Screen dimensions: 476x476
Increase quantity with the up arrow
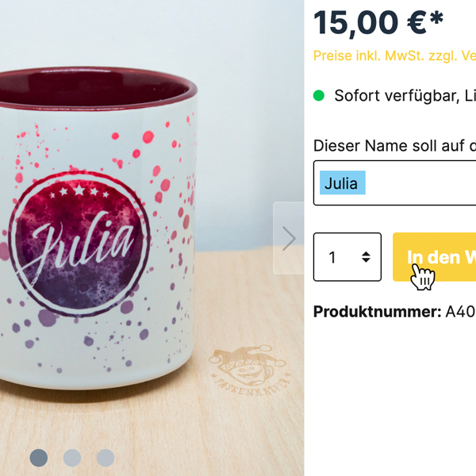tap(366, 254)
